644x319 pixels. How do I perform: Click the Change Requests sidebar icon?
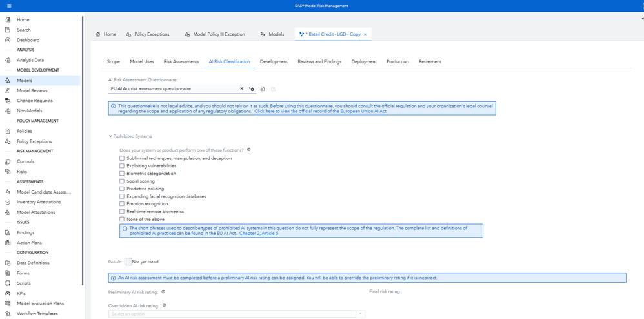click(x=7, y=101)
